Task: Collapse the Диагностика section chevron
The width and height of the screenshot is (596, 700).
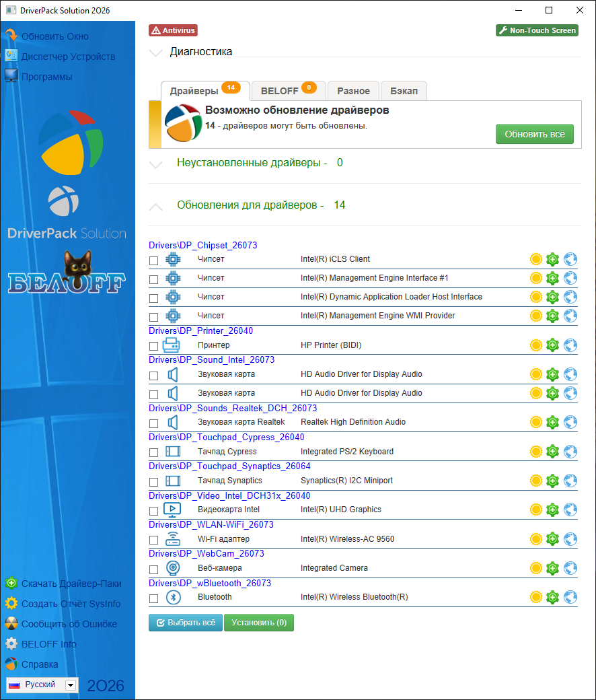Action: pos(155,53)
